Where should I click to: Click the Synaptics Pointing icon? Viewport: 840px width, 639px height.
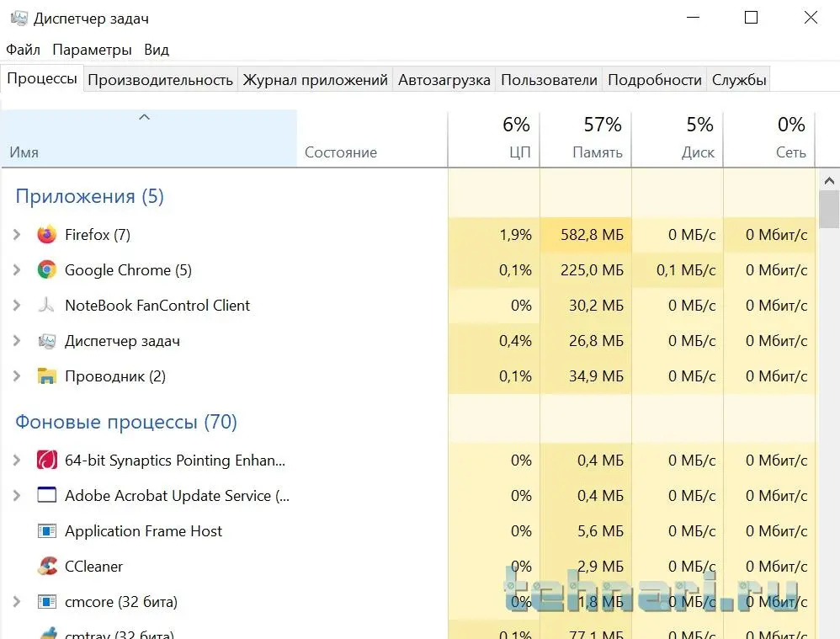click(x=47, y=461)
